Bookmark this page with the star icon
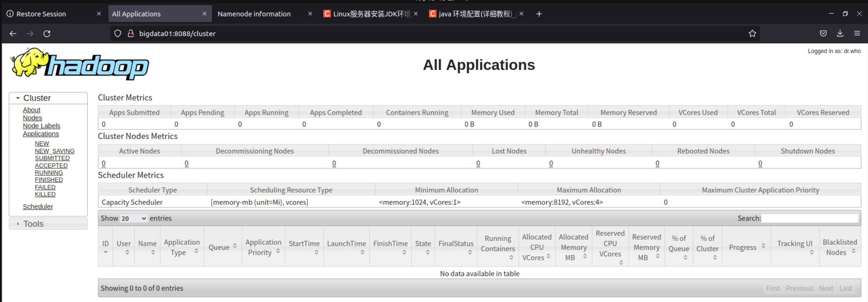The height and width of the screenshot is (302, 868). pyautogui.click(x=752, y=34)
